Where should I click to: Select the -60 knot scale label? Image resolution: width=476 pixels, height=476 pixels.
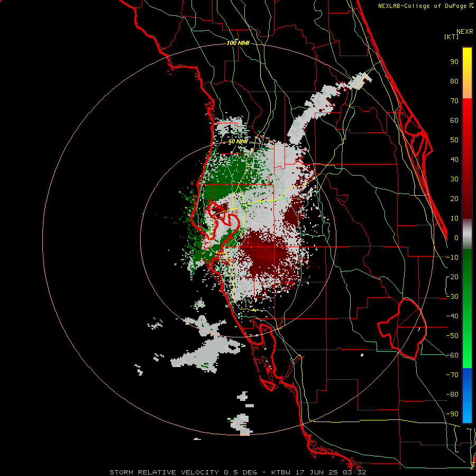pyautogui.click(x=452, y=355)
